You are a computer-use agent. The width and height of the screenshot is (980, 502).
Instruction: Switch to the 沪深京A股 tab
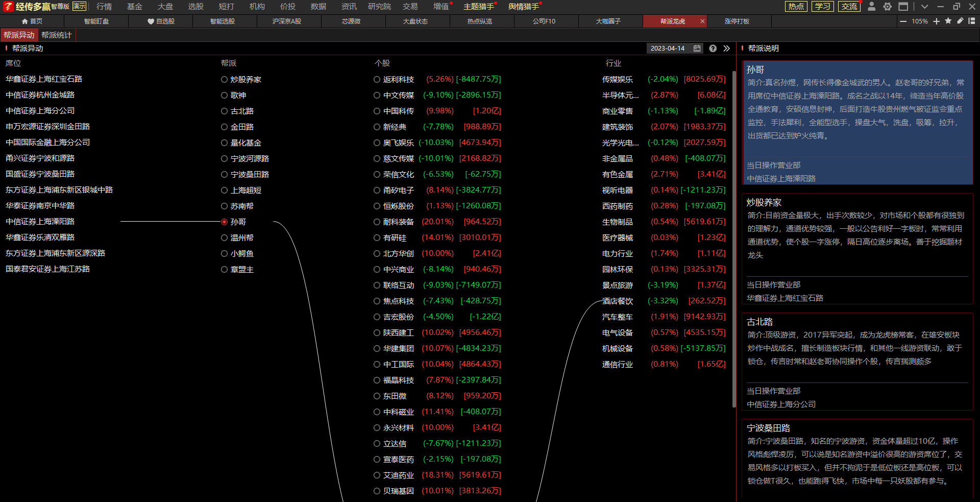pos(287,21)
